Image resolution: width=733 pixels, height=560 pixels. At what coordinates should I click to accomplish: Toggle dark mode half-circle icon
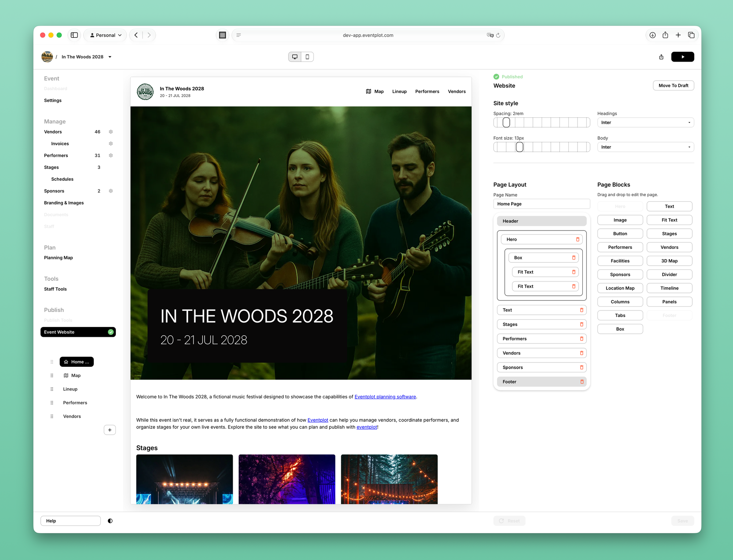click(110, 521)
